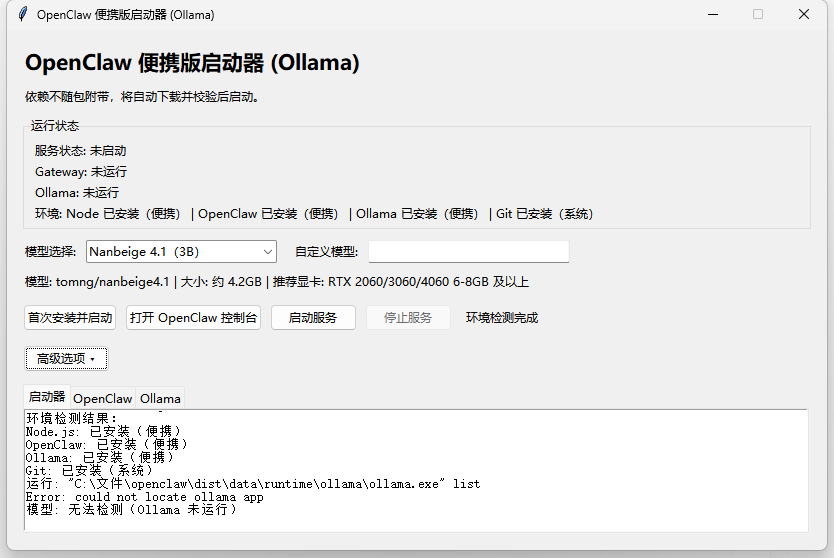The height and width of the screenshot is (558, 834).
Task: Focus the 自定义模型 custom model input field
Action: pos(469,252)
